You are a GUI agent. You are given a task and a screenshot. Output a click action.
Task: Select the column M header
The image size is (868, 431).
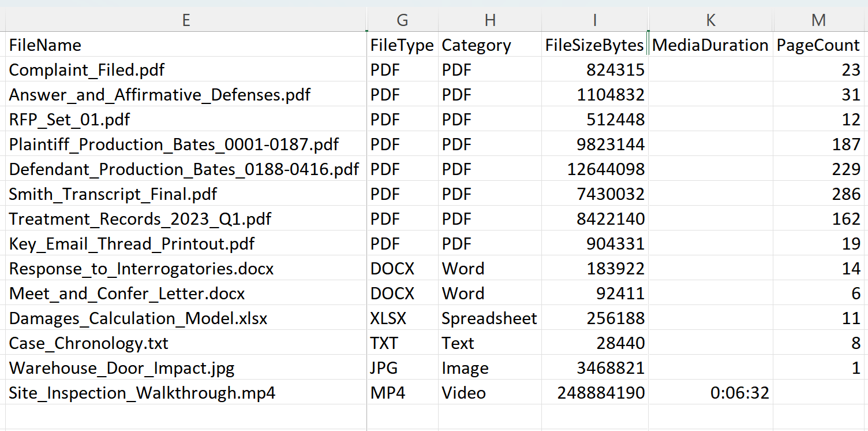click(x=818, y=20)
